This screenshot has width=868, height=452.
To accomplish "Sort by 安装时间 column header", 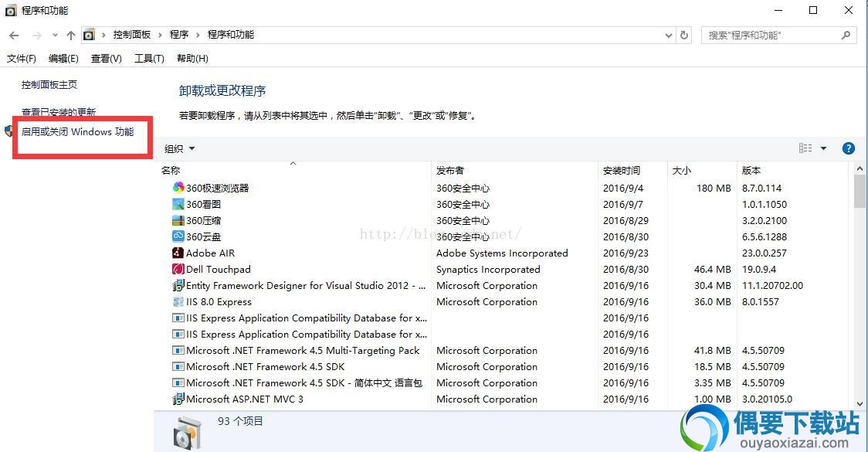I will click(621, 170).
